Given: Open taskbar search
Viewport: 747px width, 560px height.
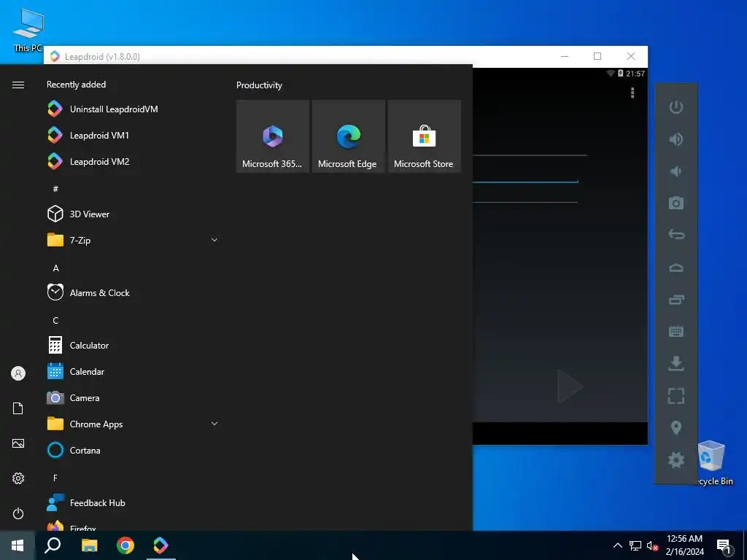Looking at the screenshot, I should [53, 545].
